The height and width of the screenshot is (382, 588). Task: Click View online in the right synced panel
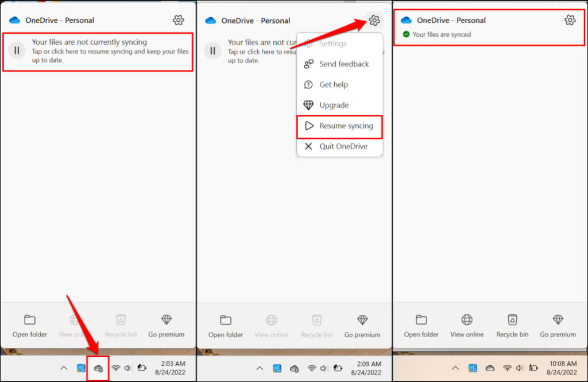click(x=467, y=326)
